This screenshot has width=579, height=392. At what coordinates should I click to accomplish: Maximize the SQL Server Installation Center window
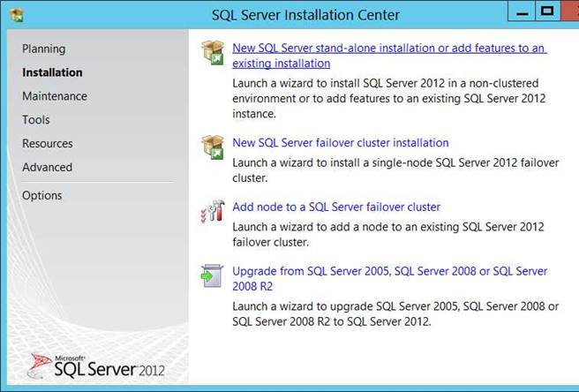coord(547,11)
